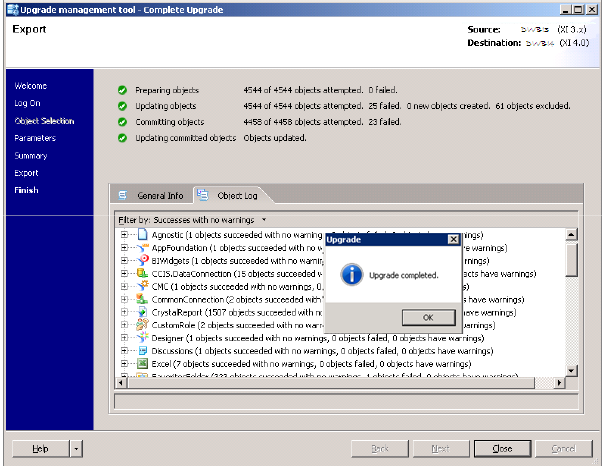
Task: Click the CrystalReport icon in the log
Action: pos(141,312)
